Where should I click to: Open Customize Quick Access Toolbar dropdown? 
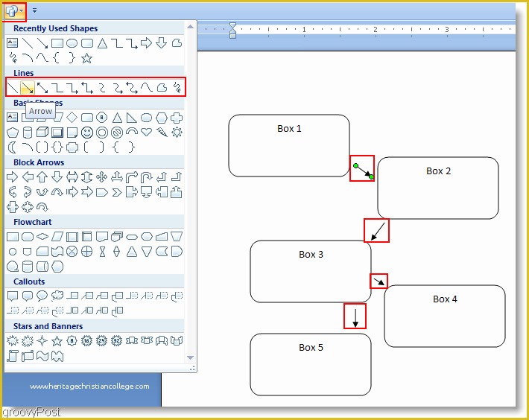coord(34,10)
